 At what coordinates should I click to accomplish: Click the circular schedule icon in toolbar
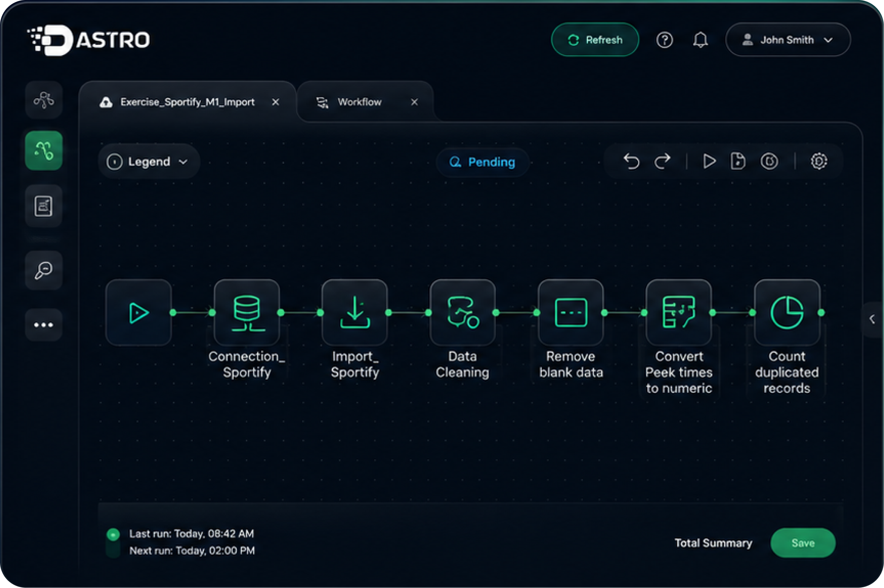point(769,161)
